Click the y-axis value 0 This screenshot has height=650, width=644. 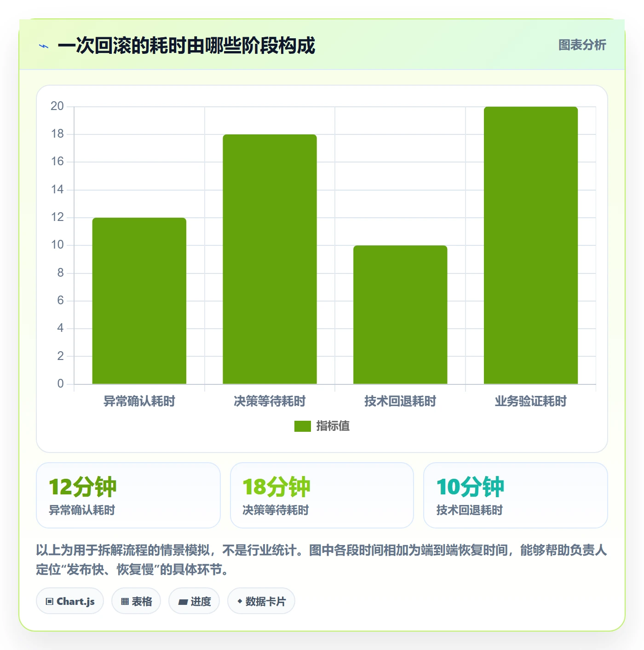(x=60, y=384)
